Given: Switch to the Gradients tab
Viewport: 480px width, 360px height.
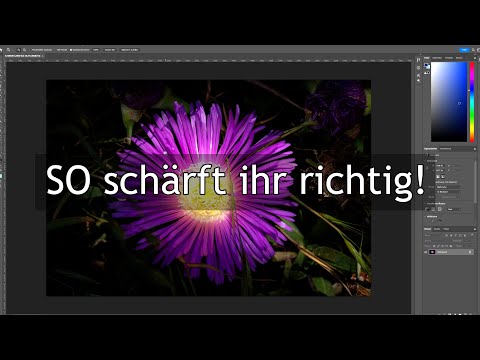Looking at the screenshot, I should point(449,58).
